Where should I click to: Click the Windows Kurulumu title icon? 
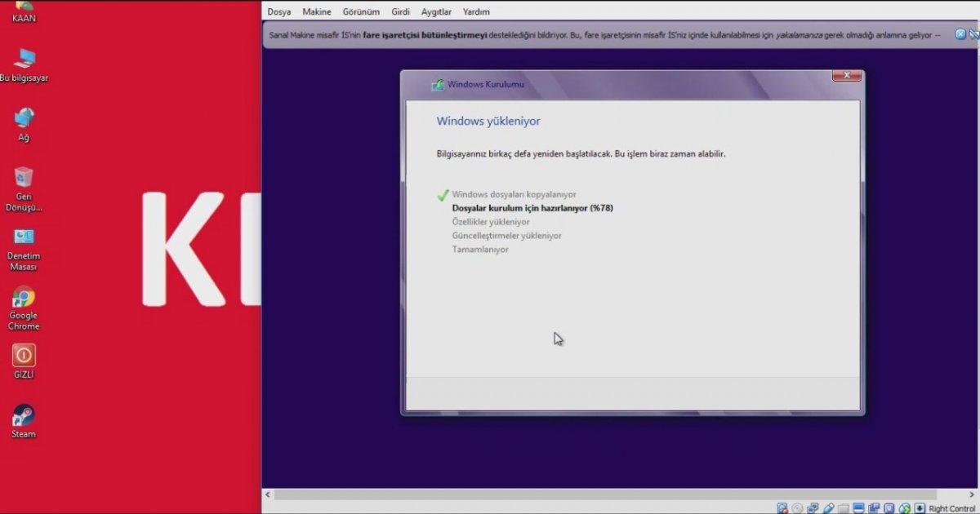pyautogui.click(x=438, y=84)
